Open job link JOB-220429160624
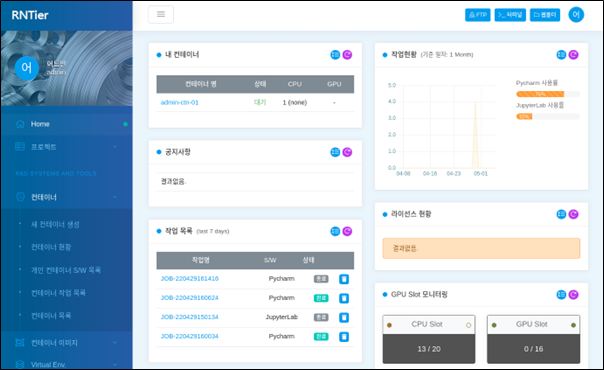 pos(190,298)
